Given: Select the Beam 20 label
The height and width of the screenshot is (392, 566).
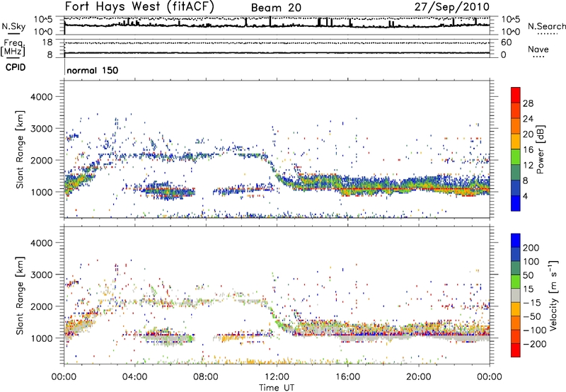Looking at the screenshot, I should click(276, 8).
